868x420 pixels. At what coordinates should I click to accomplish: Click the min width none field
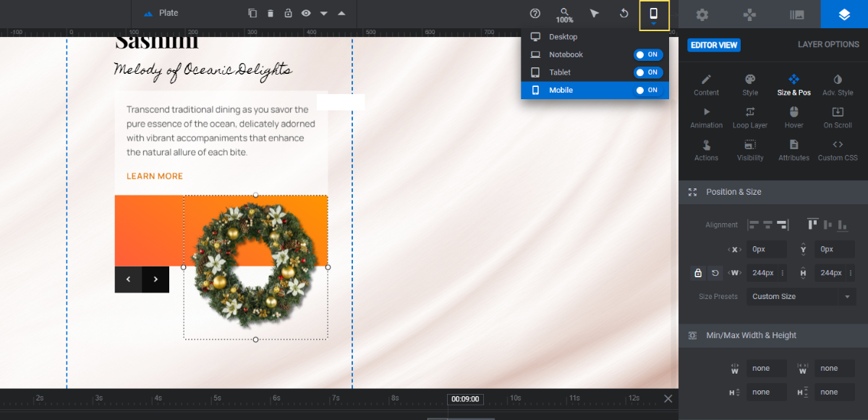(x=767, y=369)
